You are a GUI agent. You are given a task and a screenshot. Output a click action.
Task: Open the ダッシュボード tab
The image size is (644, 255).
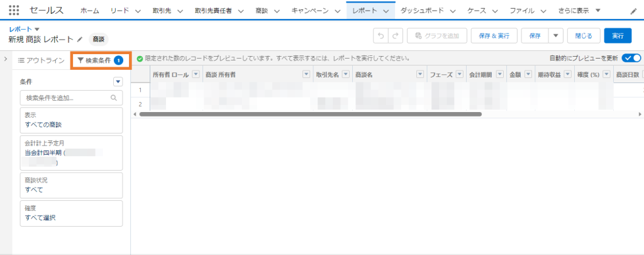(422, 11)
